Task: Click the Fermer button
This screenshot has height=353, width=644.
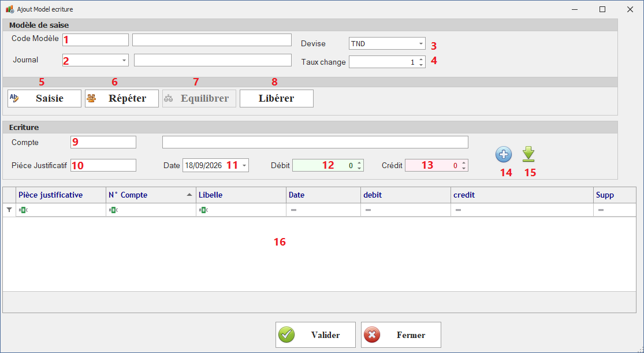Action: [401, 335]
